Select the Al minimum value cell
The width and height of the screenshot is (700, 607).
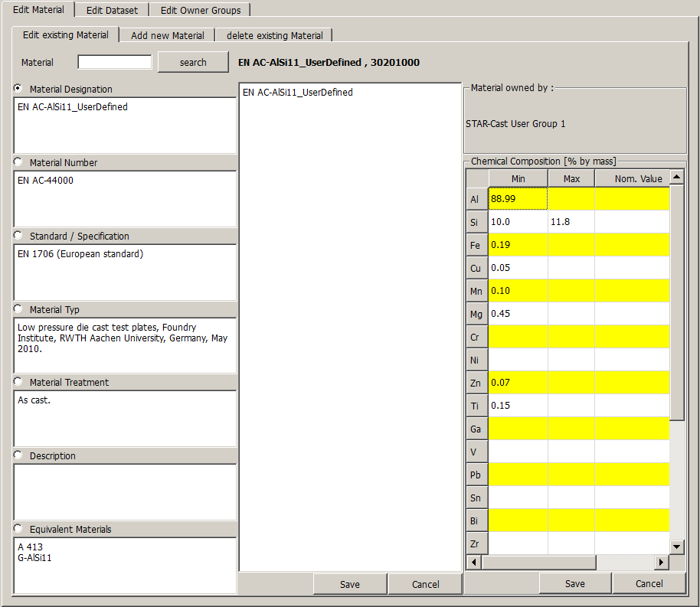coord(518,199)
